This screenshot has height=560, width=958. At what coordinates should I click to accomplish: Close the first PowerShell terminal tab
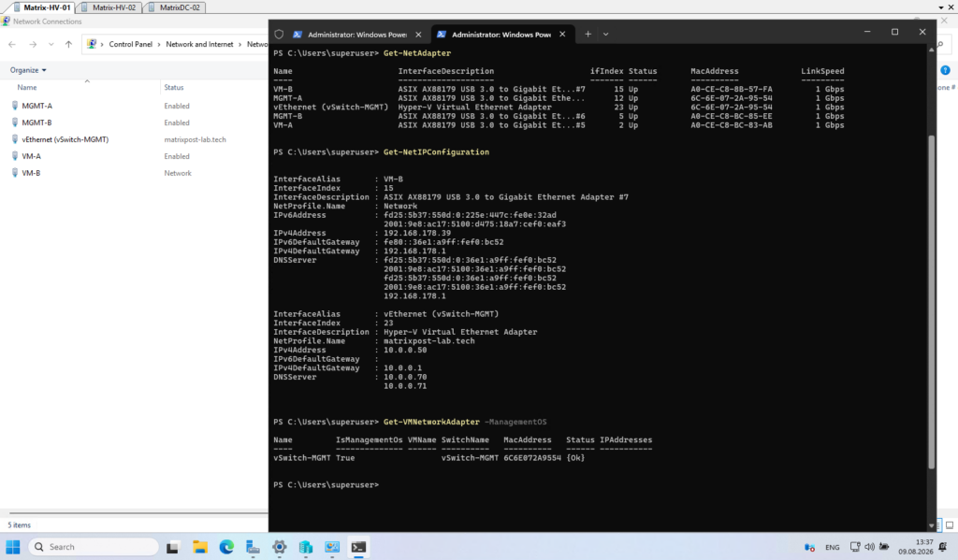point(418,35)
